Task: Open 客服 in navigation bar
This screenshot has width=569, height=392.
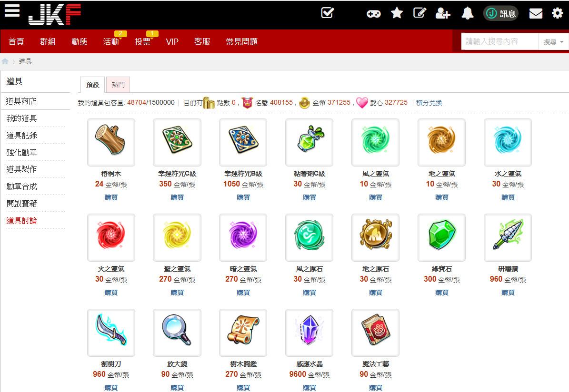Action: click(202, 42)
